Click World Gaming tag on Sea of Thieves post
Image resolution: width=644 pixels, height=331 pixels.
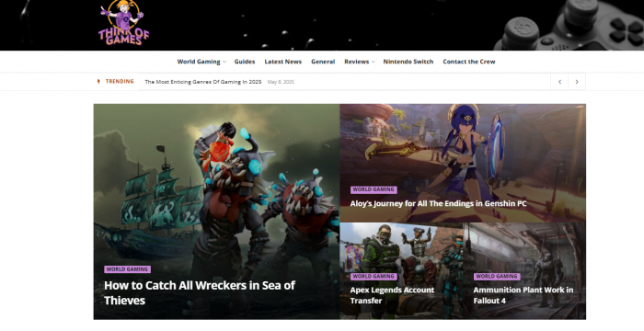[x=127, y=269]
